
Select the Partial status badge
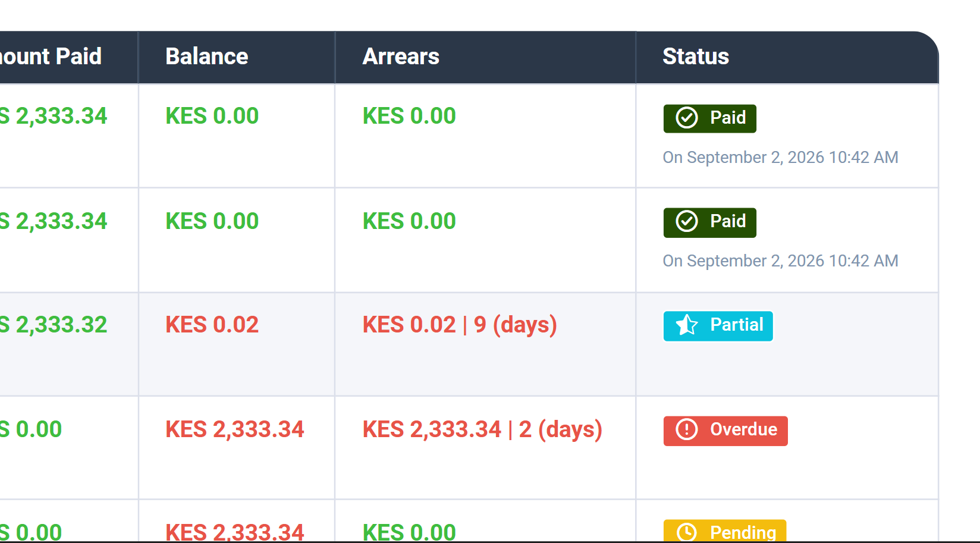click(718, 326)
